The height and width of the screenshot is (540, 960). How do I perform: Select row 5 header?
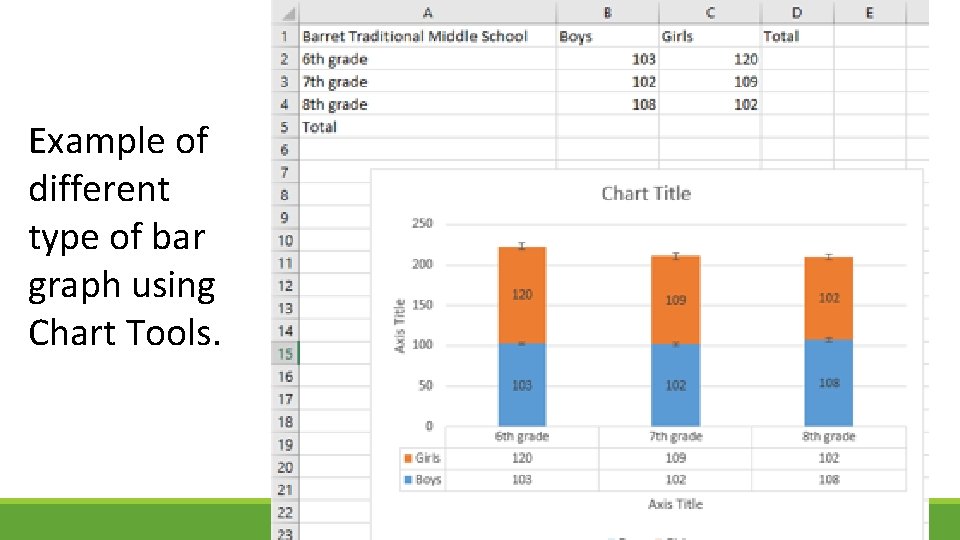tap(285, 127)
